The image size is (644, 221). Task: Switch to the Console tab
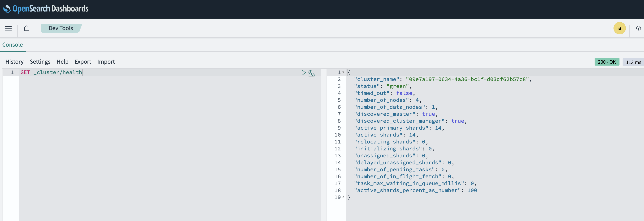pyautogui.click(x=13, y=45)
